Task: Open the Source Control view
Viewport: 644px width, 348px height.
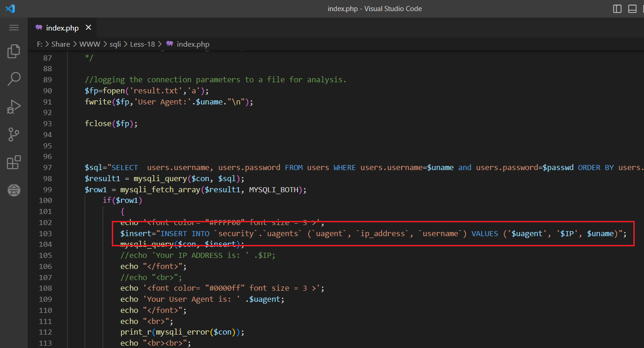Action: tap(14, 134)
